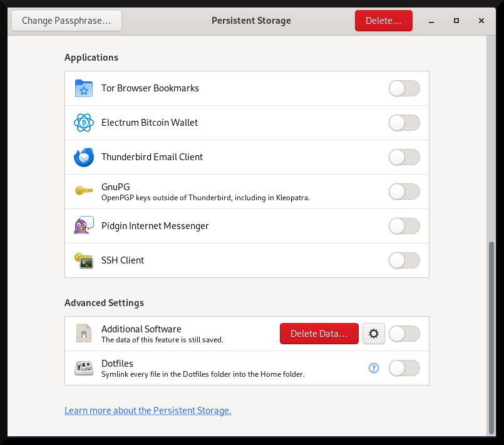
Task: Click the Pidgin Internet Messenger icon
Action: 83,225
